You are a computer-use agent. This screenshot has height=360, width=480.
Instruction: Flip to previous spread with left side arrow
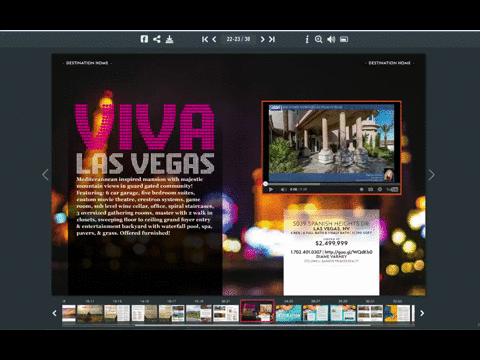pos(45,175)
